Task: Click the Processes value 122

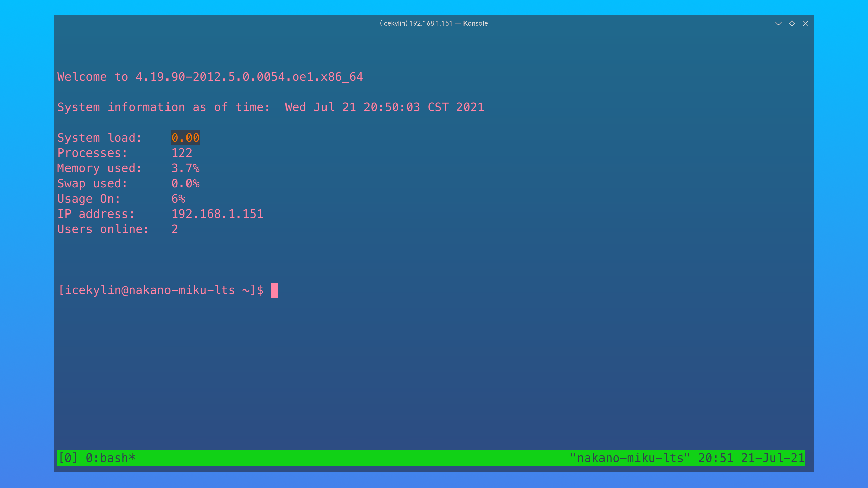Action: pyautogui.click(x=182, y=153)
